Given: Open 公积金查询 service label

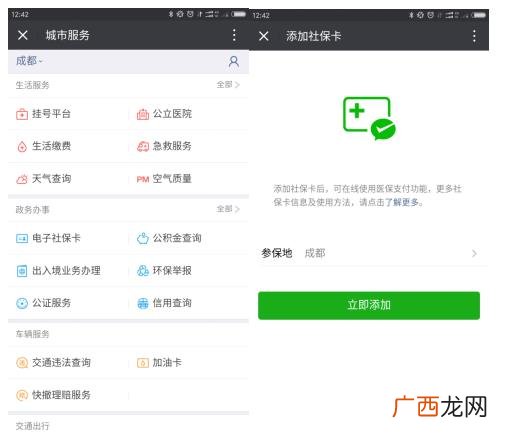Looking at the screenshot, I should pos(177,238).
